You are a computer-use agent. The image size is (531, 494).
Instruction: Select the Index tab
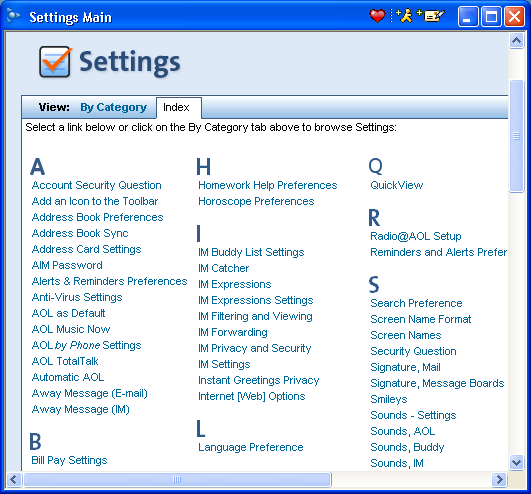click(179, 108)
